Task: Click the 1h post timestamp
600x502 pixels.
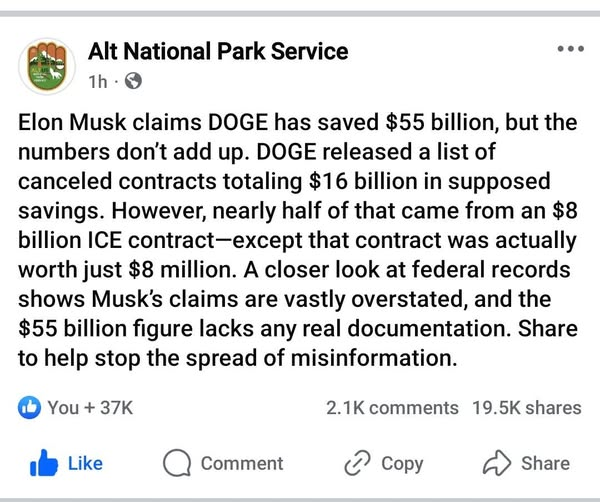Action: click(x=97, y=80)
